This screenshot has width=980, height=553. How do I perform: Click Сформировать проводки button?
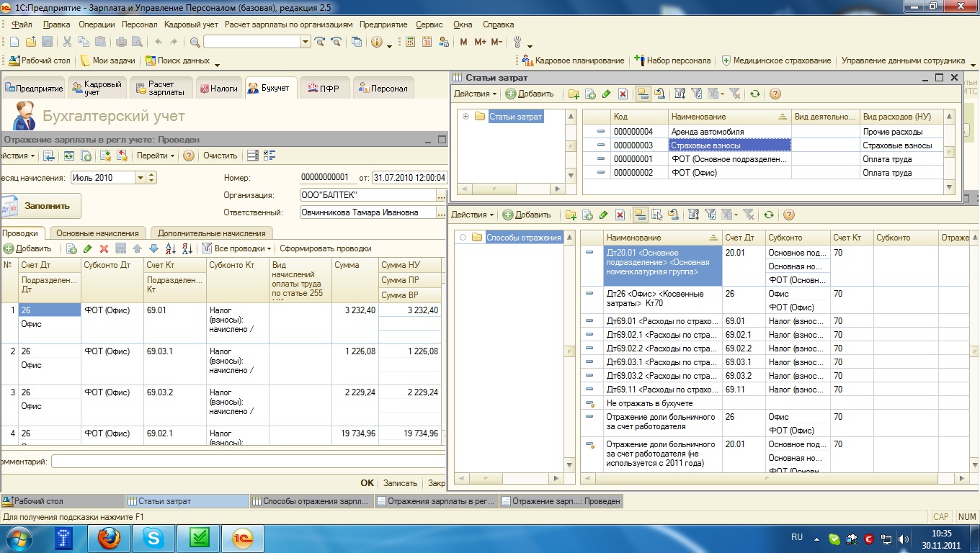(326, 248)
